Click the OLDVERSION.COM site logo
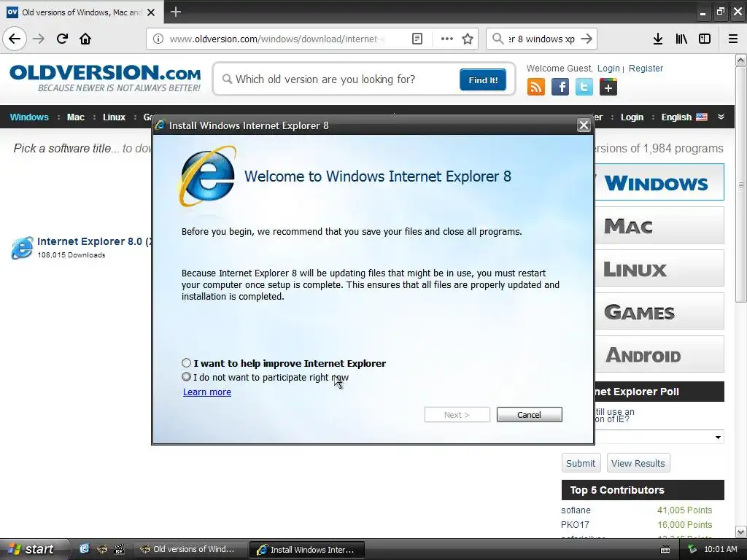This screenshot has width=747, height=560. pyautogui.click(x=105, y=77)
